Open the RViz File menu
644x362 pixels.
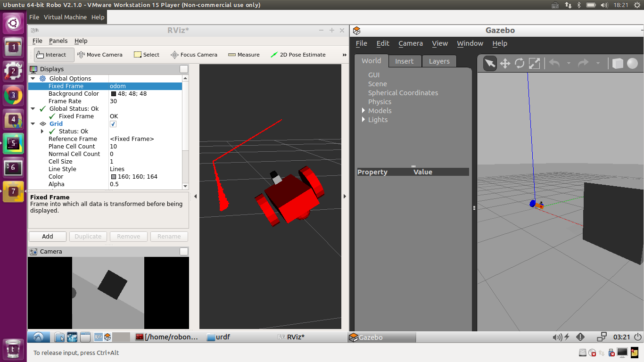pos(37,41)
